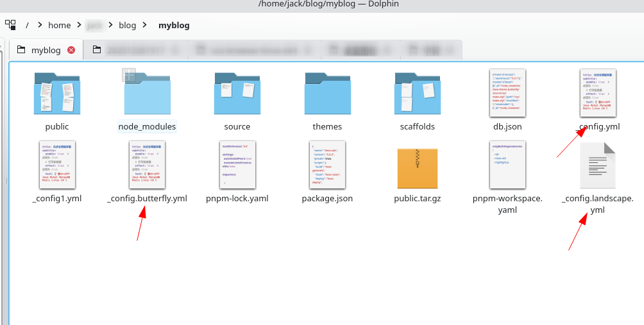
Task: Open the scaffolds folder
Action: pyautogui.click(x=417, y=94)
